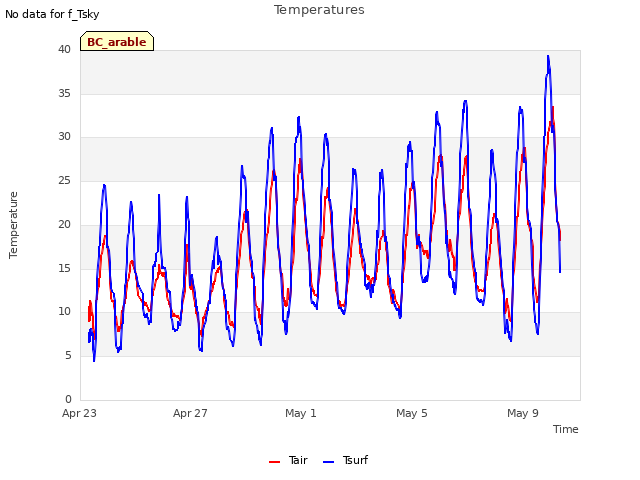Click the 40 y-axis tick label
Screen dimensions: 640x480
coord(64,50)
